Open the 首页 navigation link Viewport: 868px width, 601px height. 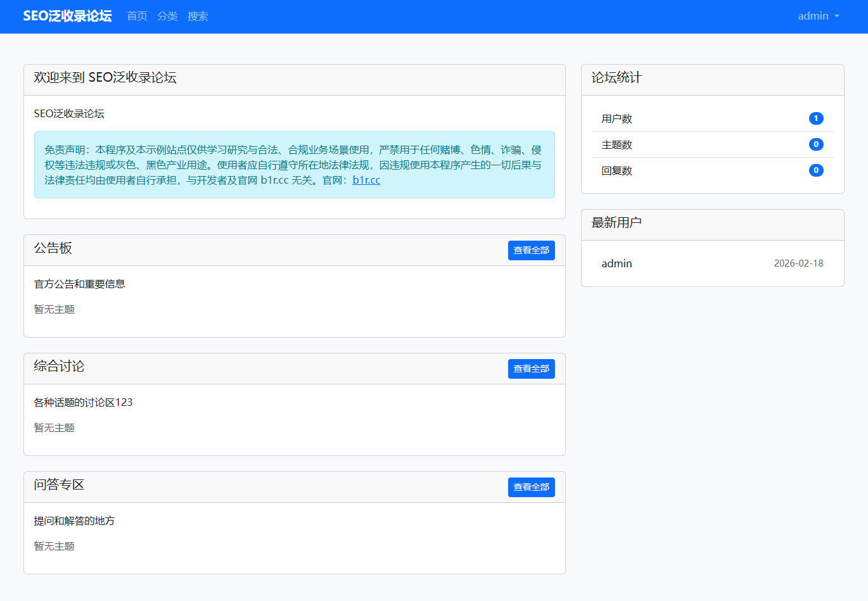point(137,16)
